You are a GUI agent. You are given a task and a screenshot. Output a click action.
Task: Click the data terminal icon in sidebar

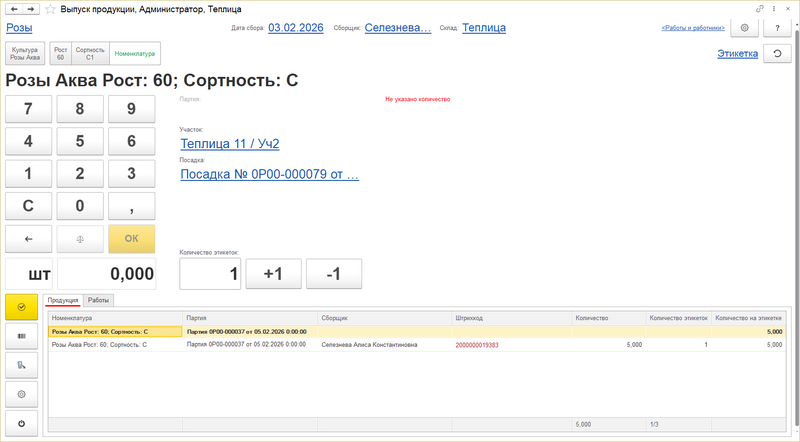point(21,365)
